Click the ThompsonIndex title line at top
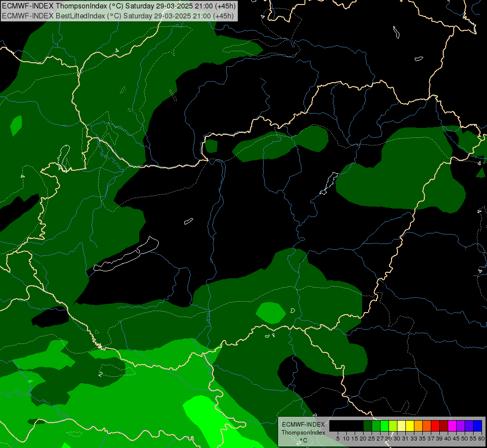The image size is (487, 448). point(119,6)
